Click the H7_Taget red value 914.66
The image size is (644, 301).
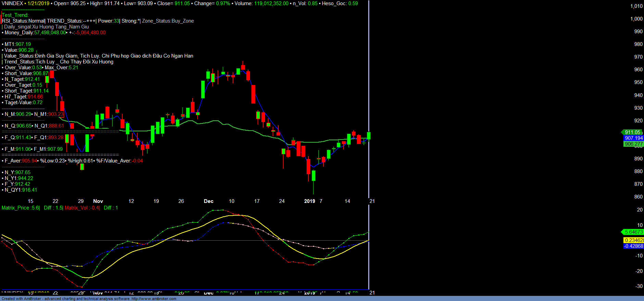click(x=35, y=97)
